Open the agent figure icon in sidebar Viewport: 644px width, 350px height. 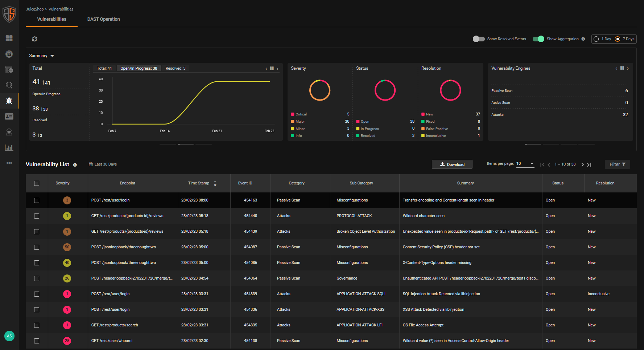(9, 132)
